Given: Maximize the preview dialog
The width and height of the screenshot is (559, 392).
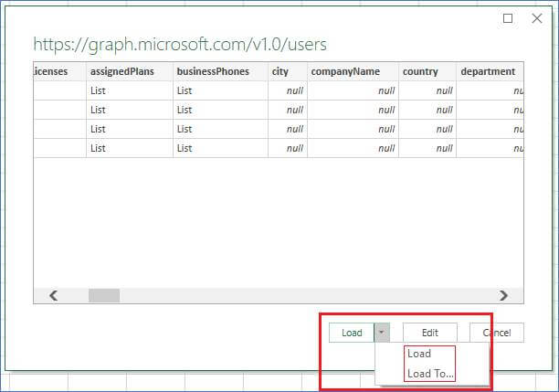Looking at the screenshot, I should (x=508, y=18).
